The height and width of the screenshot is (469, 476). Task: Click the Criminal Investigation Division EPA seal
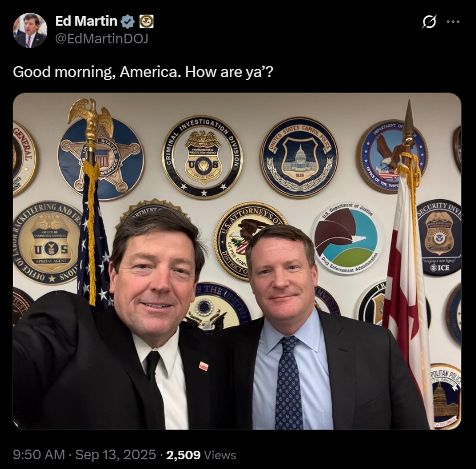(202, 157)
